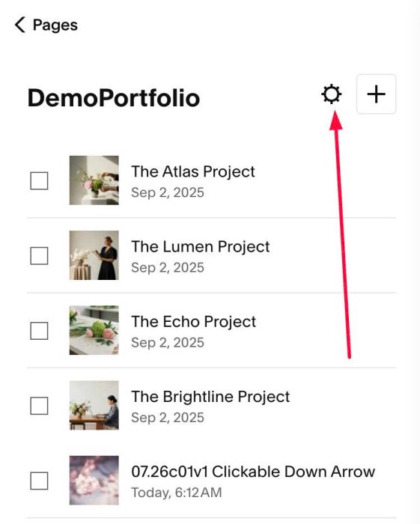Open The Atlas Project title
The height and width of the screenshot is (524, 420).
click(193, 171)
